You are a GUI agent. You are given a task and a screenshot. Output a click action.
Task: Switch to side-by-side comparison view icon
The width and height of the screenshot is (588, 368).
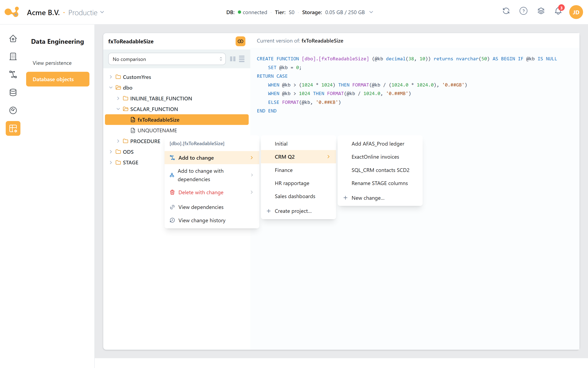(233, 59)
